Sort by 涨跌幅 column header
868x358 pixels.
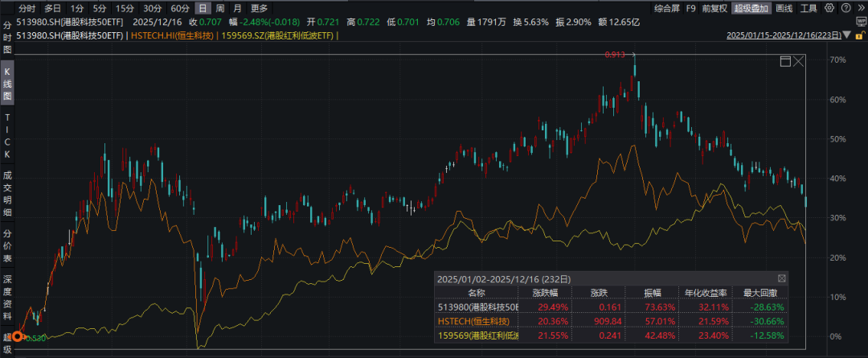[544, 293]
